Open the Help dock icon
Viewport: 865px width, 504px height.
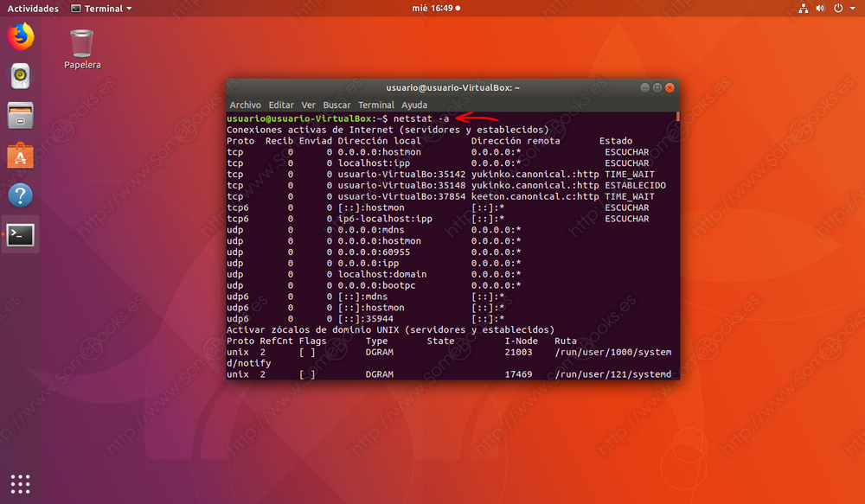(21, 195)
